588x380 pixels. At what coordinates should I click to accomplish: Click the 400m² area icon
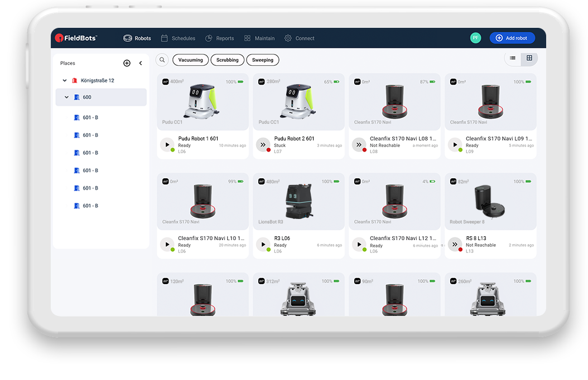point(165,81)
